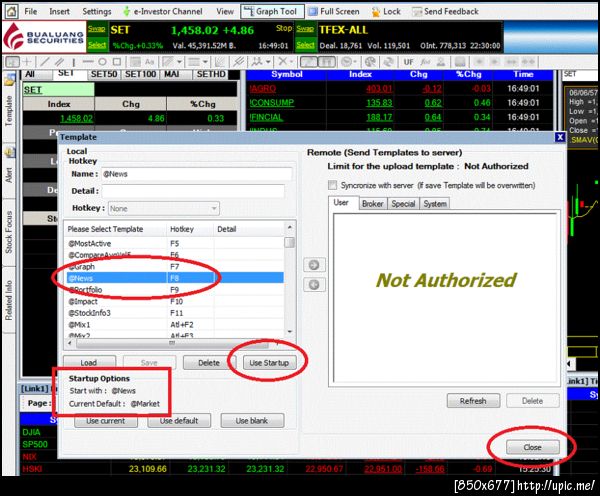Click the template Name input field

pos(197,174)
